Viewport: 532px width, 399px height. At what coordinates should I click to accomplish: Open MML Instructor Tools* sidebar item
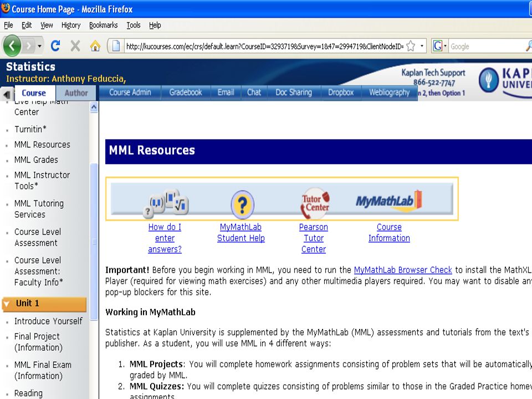point(42,181)
